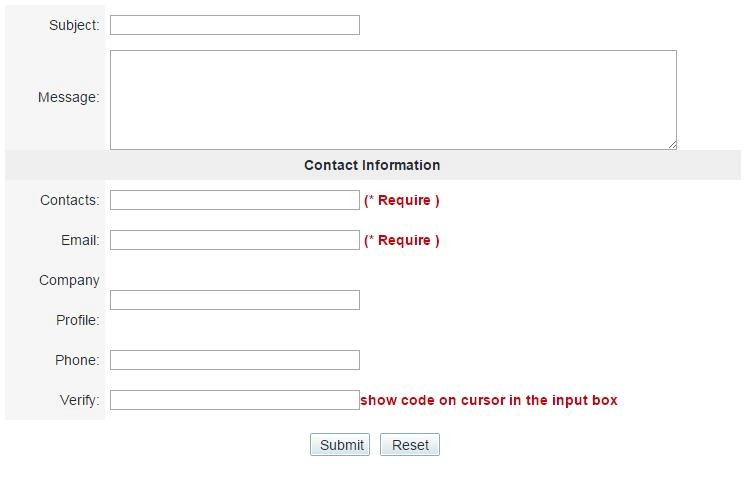Screen dimensions: 748x479
Task: Grab the Message box resize handle
Action: click(x=672, y=145)
